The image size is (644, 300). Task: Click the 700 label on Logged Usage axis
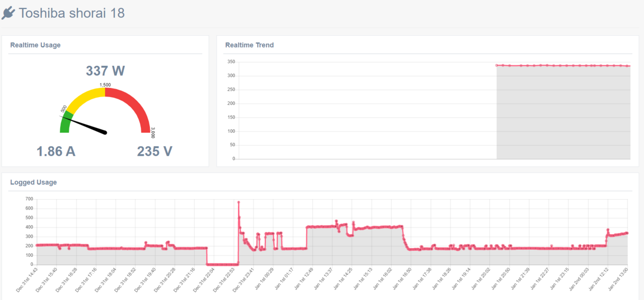coord(29,199)
